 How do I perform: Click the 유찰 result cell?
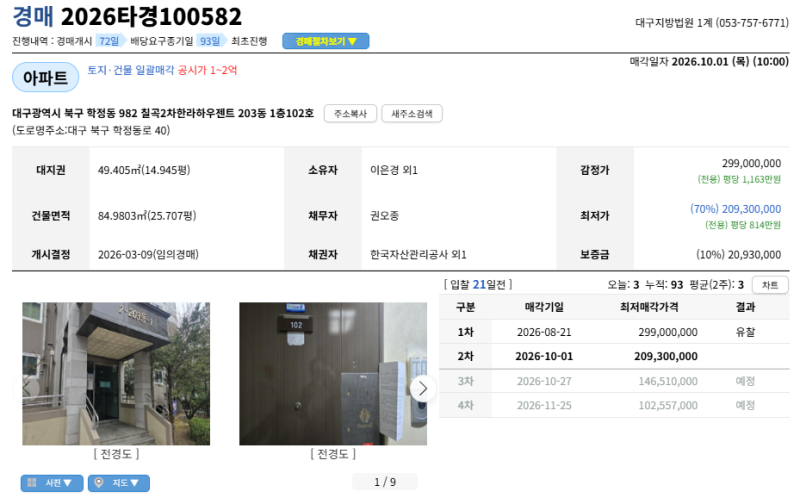745,332
